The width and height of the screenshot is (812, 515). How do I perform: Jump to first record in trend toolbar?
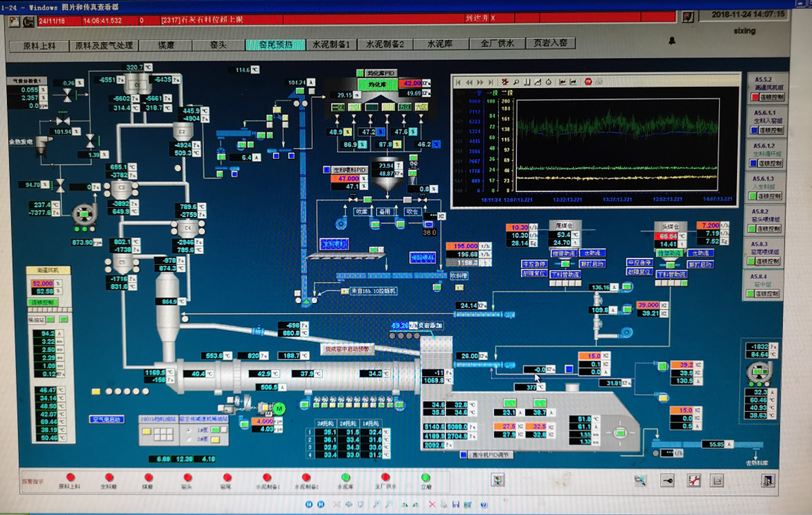(458, 82)
